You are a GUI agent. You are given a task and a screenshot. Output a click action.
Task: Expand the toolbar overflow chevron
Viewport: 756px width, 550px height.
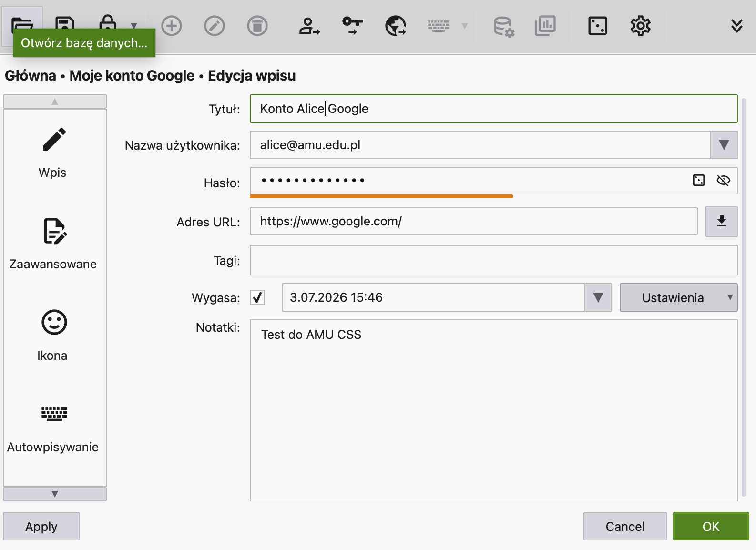pos(736,26)
